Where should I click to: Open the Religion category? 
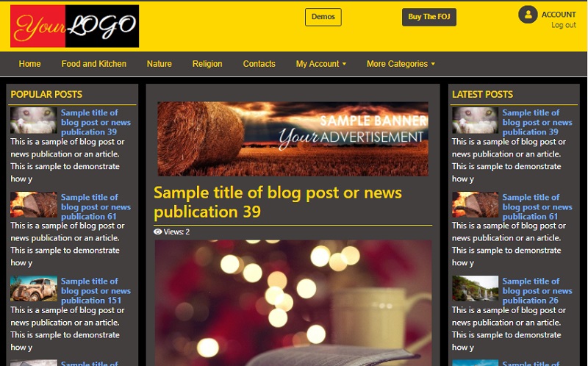[x=207, y=64]
